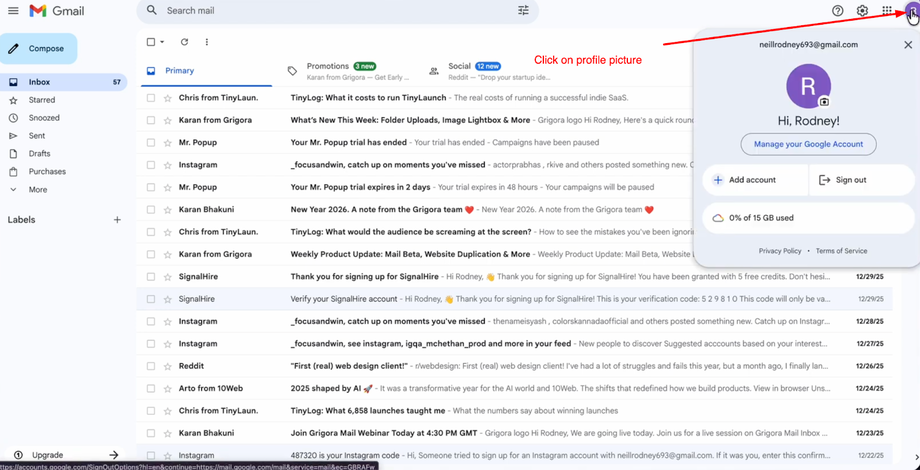Screen dimensions: 920x470
Task: Click the Labels heading
Action: 22,220
